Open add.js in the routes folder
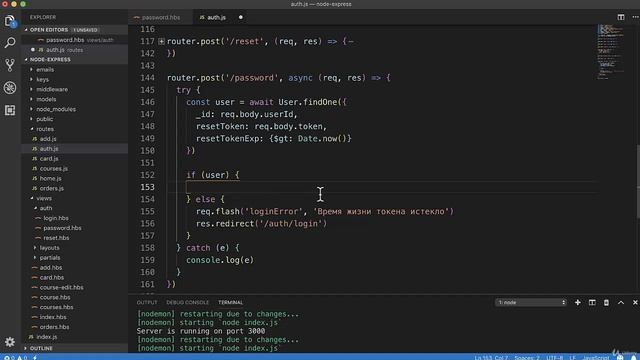 tap(48, 139)
